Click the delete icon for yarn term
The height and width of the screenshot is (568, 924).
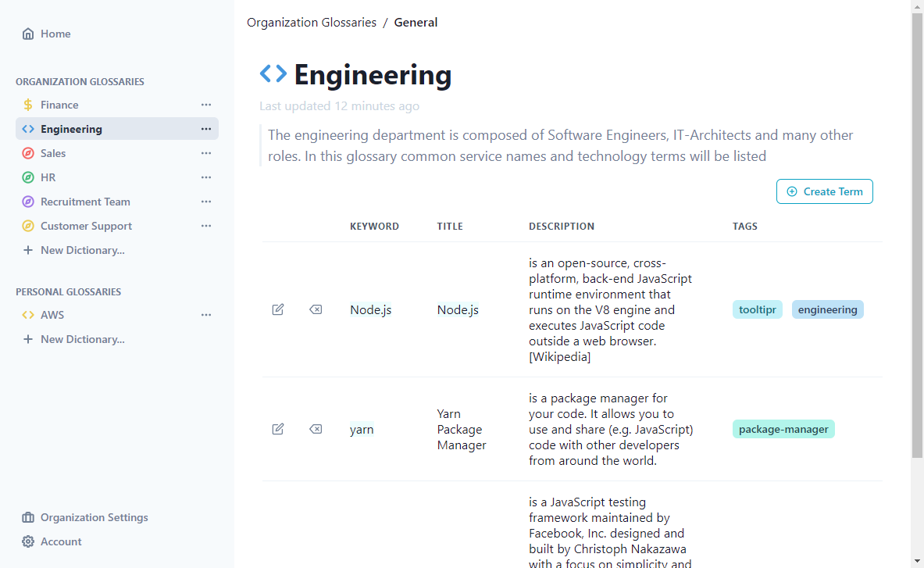pyautogui.click(x=316, y=429)
